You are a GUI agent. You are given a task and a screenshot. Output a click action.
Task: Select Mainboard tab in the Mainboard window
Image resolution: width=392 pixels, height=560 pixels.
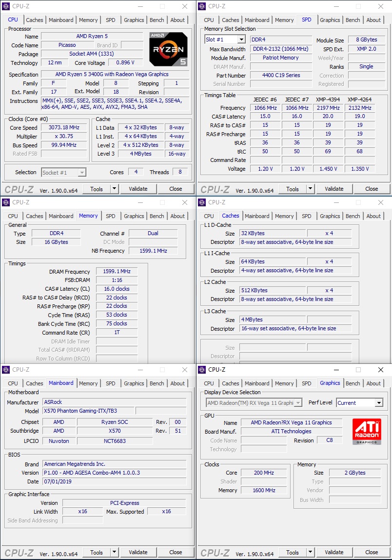61,383
